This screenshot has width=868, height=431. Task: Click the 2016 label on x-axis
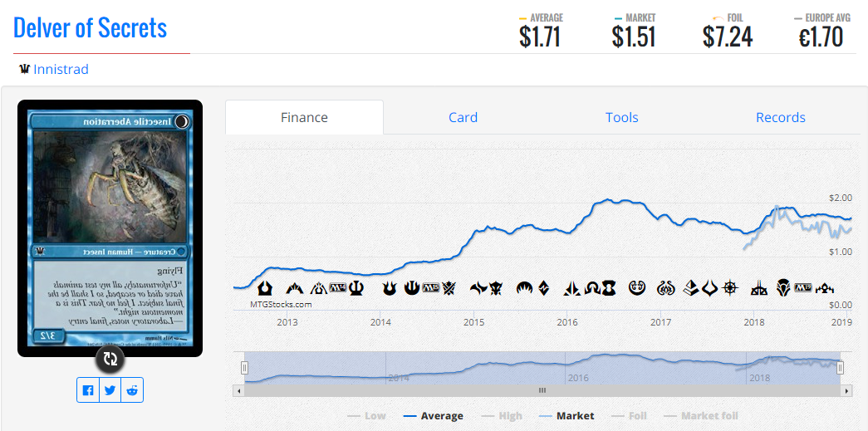point(567,322)
